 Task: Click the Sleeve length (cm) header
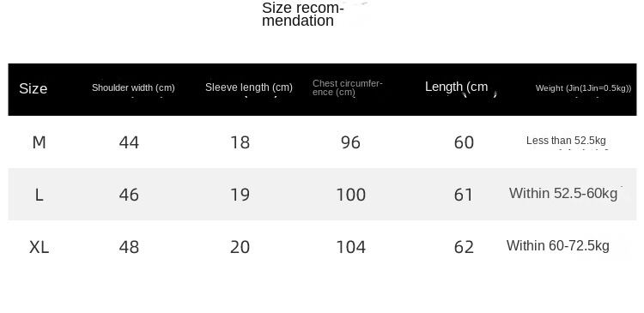click(x=249, y=87)
